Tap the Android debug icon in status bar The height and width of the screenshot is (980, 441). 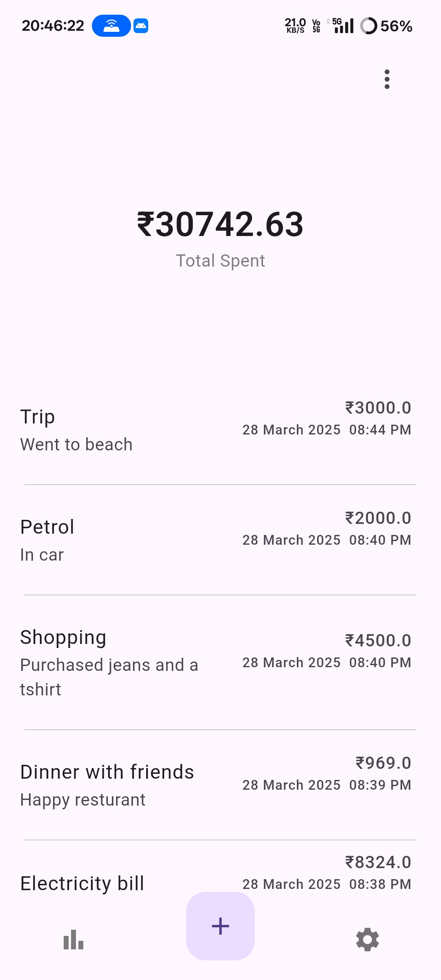click(x=141, y=26)
